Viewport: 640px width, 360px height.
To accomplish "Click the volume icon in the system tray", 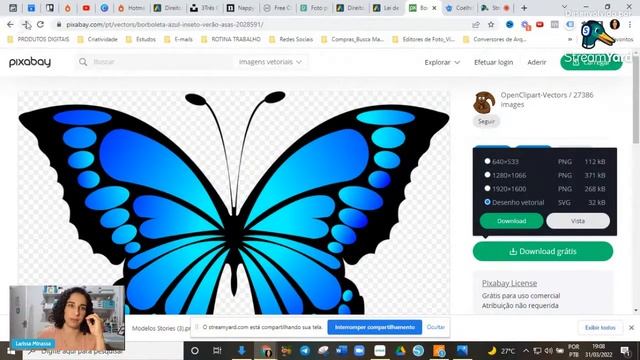I will 548,351.
